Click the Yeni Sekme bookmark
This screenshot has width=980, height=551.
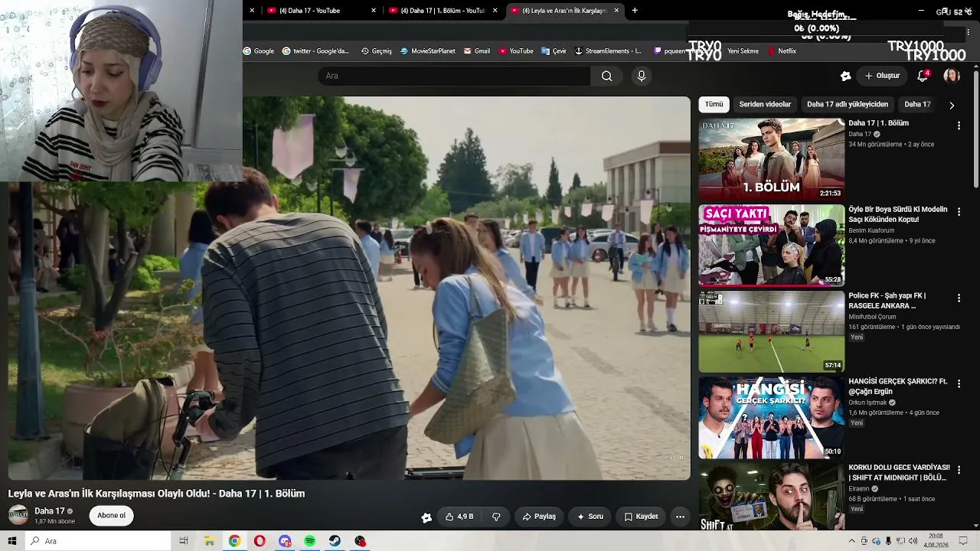click(x=743, y=51)
